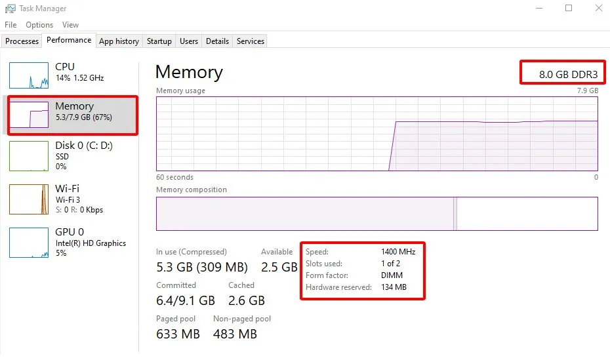Viewport: 610px width, 364px height.
Task: Click the Memory composition bar
Action: tap(376, 214)
